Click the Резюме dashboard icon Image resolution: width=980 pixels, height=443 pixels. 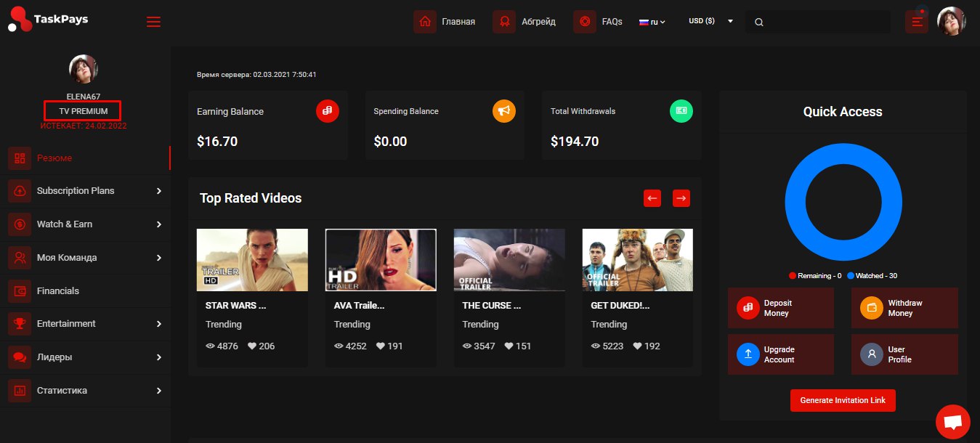(20, 158)
